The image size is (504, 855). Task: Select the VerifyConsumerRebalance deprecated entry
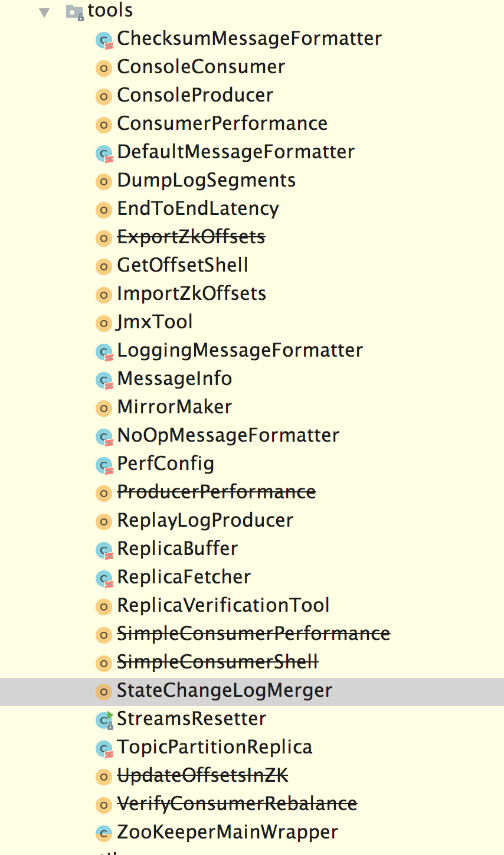coord(237,804)
